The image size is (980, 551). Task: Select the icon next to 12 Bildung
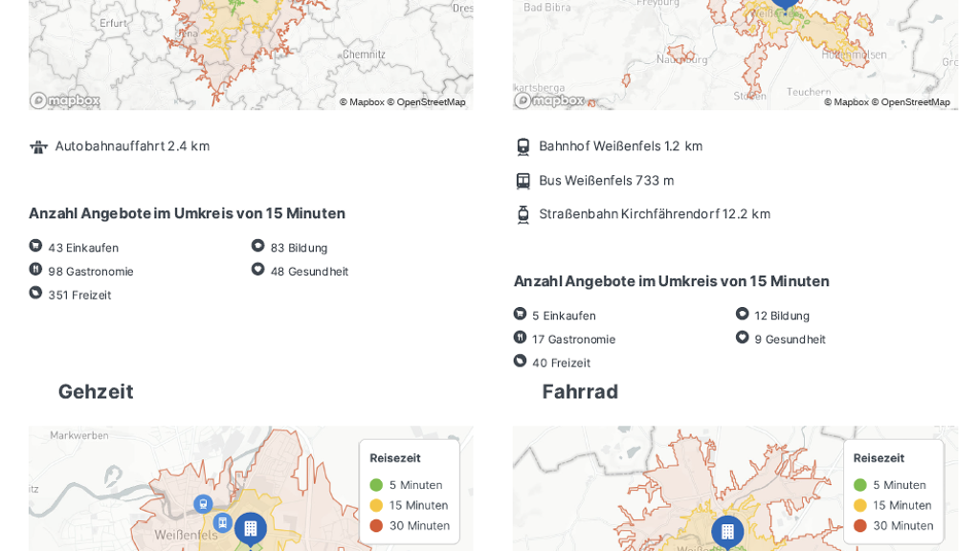742,314
